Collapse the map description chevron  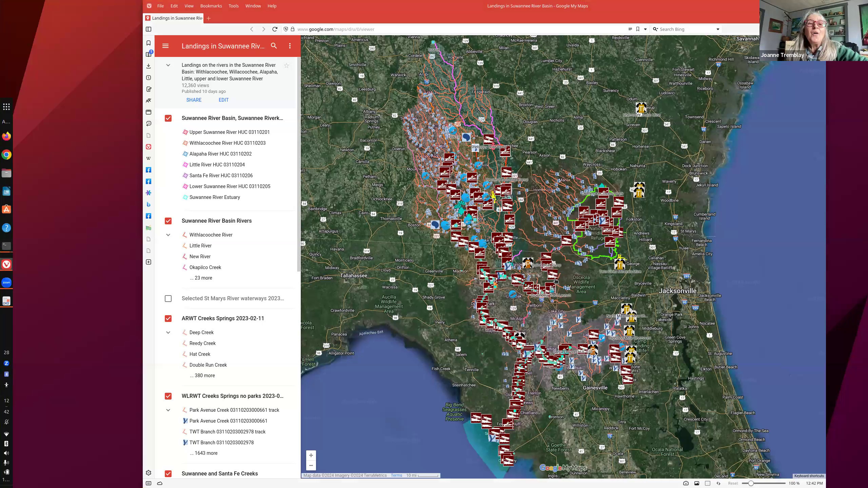point(168,65)
